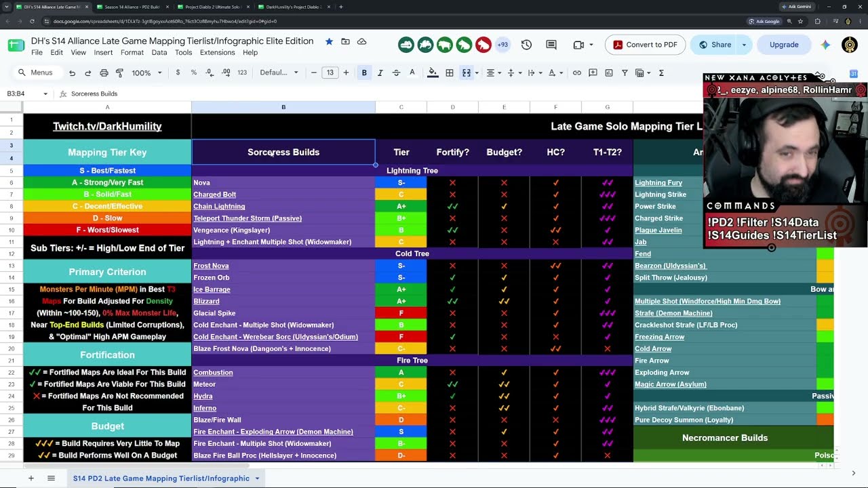Add a new sheet with the plus button
This screenshot has width=868, height=488.
coord(31,479)
